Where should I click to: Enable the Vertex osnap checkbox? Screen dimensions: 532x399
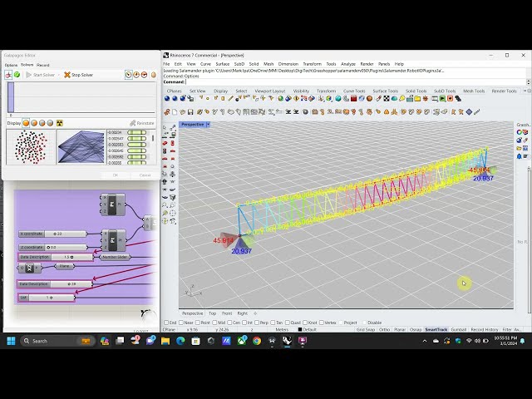322,323
